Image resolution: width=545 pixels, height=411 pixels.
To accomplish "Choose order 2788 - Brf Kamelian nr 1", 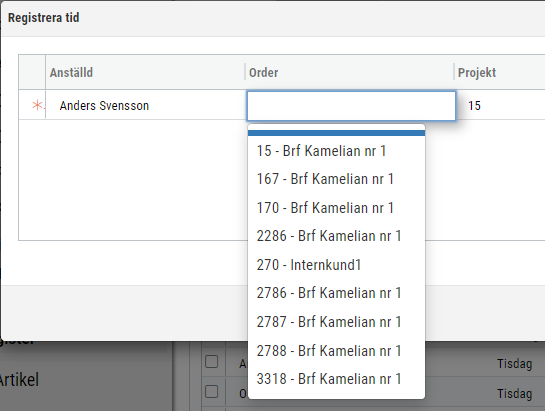I will point(336,350).
